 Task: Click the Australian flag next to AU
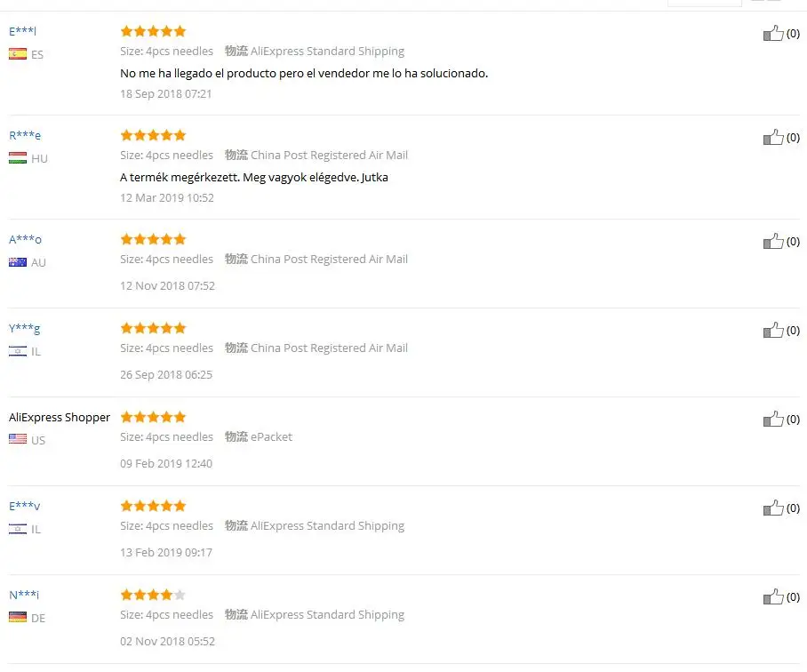(x=18, y=262)
